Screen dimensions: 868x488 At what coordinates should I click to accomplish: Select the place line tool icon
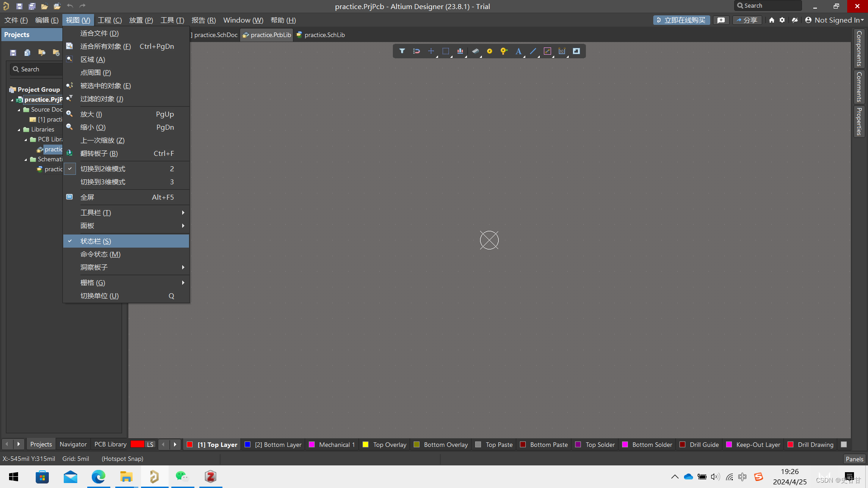click(x=533, y=51)
